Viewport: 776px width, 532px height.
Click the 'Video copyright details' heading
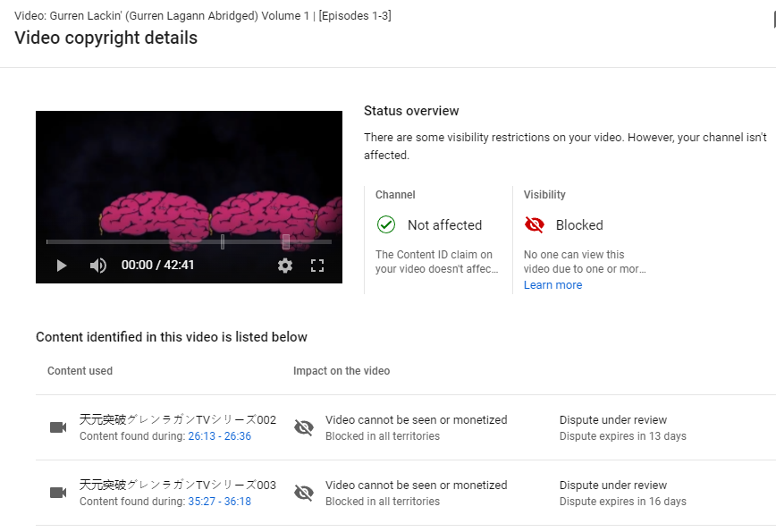point(105,38)
